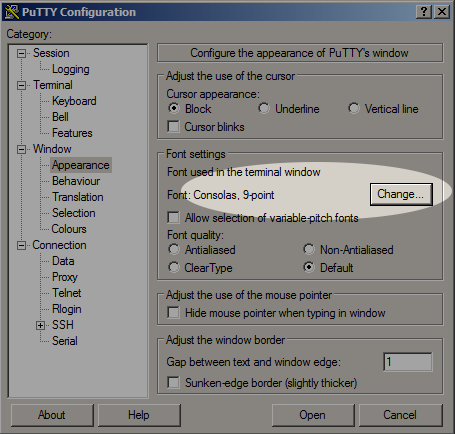Click the question mark help button in title bar
The width and height of the screenshot is (455, 434).
tap(424, 12)
